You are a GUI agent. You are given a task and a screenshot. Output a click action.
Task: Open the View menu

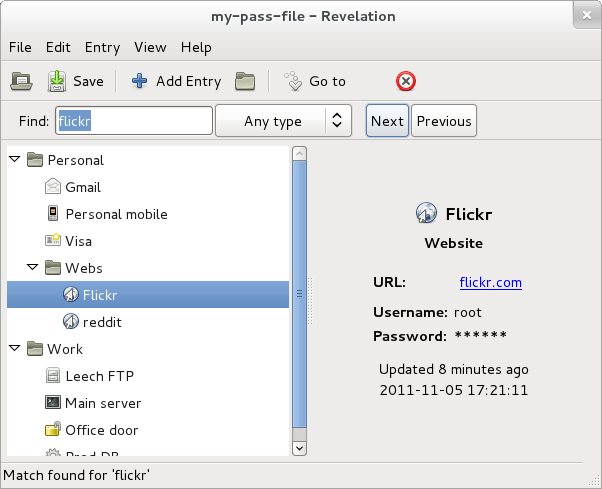(x=150, y=47)
